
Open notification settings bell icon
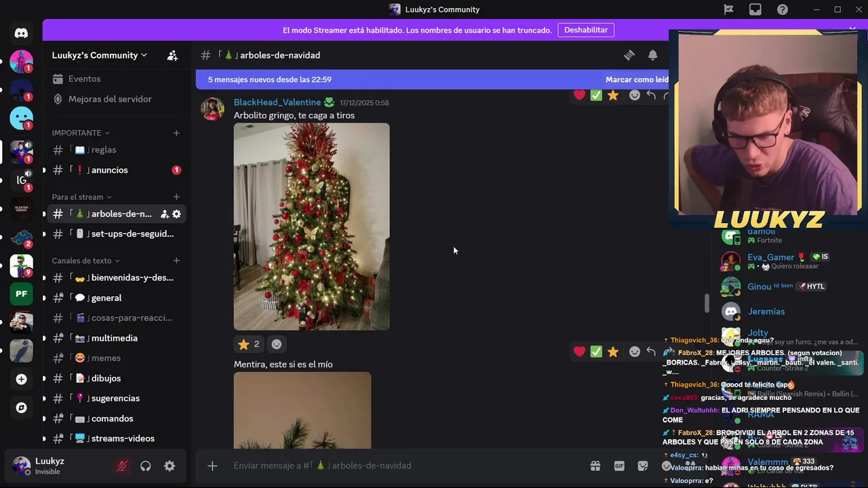coord(652,55)
